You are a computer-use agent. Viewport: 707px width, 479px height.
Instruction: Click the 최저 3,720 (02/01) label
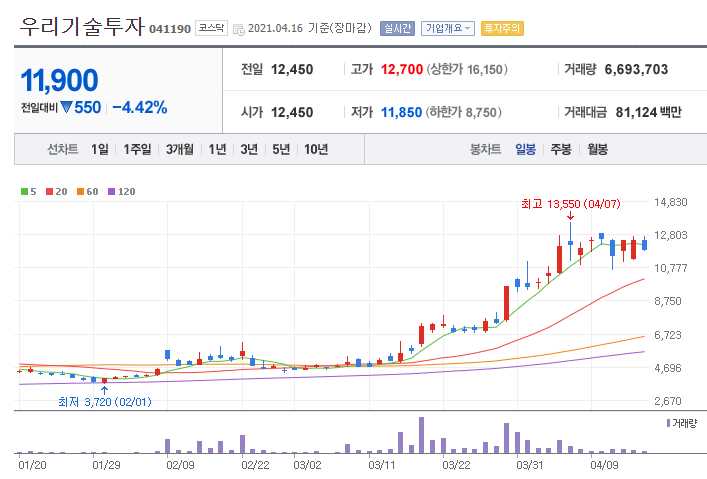(x=105, y=401)
